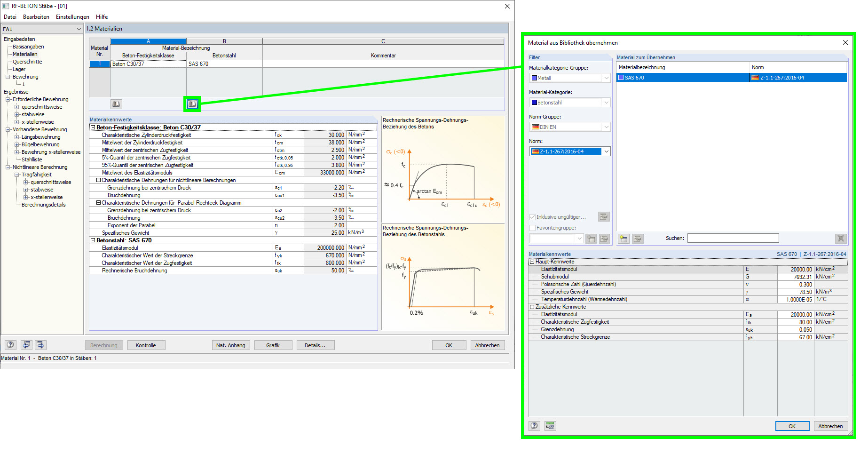Open Berechnungsdetails in the navigator tree
Image resolution: width=868 pixels, height=454 pixels.
[x=44, y=205]
